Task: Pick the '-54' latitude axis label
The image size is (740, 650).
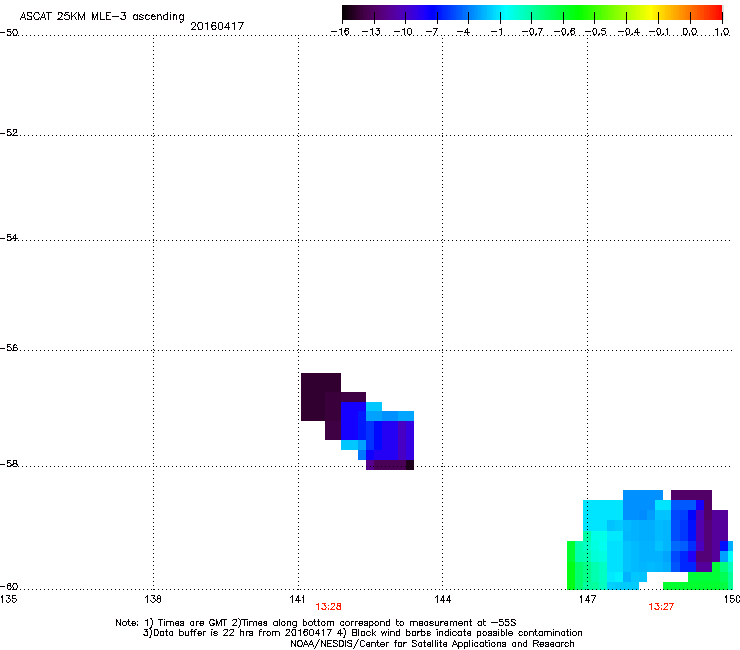Action: 9,237
